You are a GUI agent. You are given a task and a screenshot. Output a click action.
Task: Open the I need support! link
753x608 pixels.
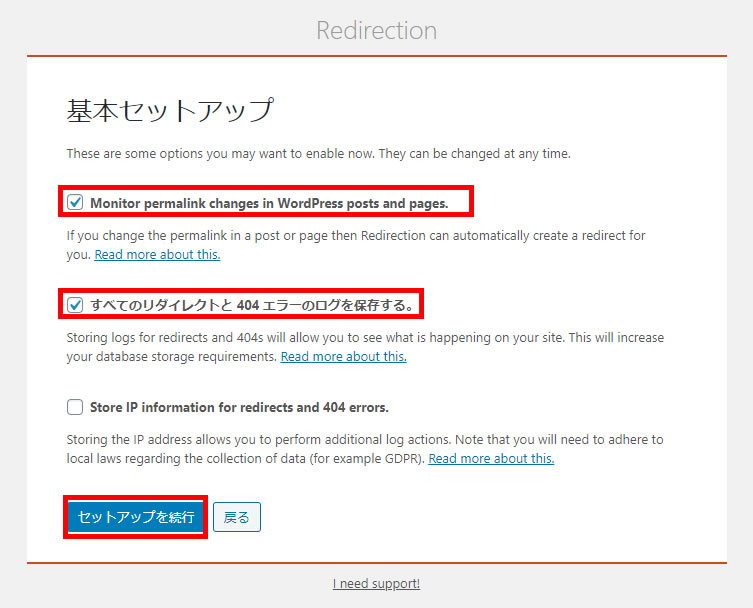click(376, 584)
